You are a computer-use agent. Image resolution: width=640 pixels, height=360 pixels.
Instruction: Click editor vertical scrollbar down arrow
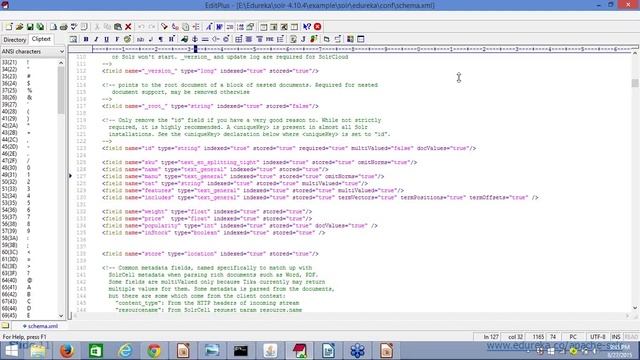(635, 308)
